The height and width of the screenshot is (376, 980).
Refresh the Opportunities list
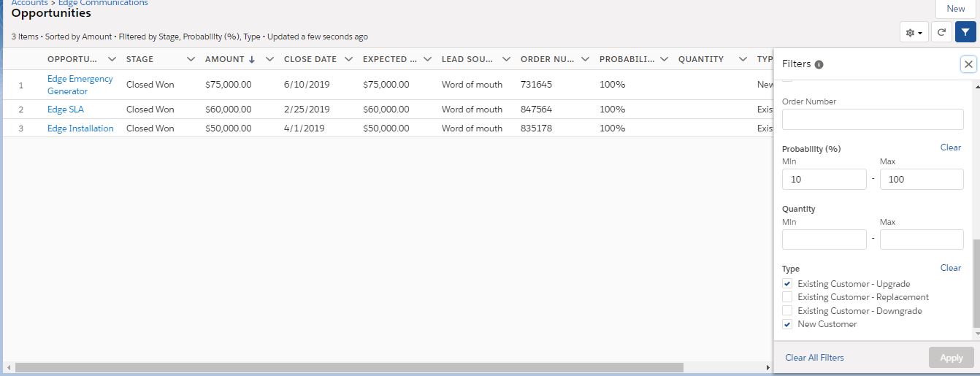(942, 33)
